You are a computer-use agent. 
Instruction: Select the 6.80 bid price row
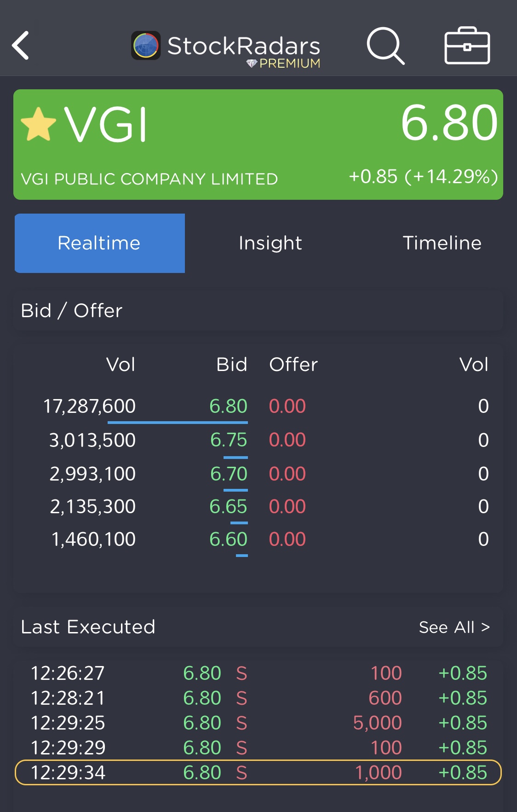pos(228,406)
